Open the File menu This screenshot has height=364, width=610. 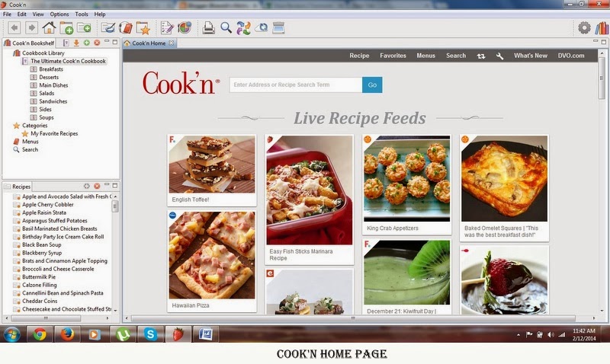coord(7,14)
